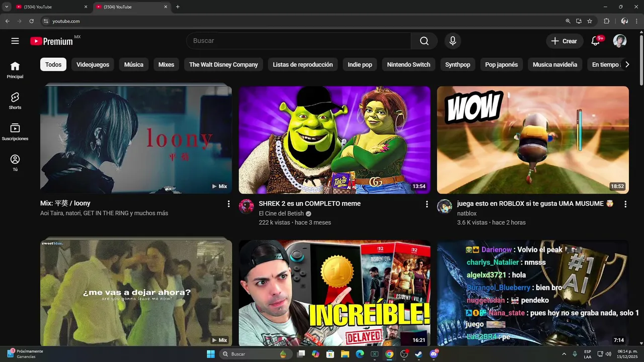Open the hamburger guide menu
The image size is (644, 362).
[x=15, y=41]
